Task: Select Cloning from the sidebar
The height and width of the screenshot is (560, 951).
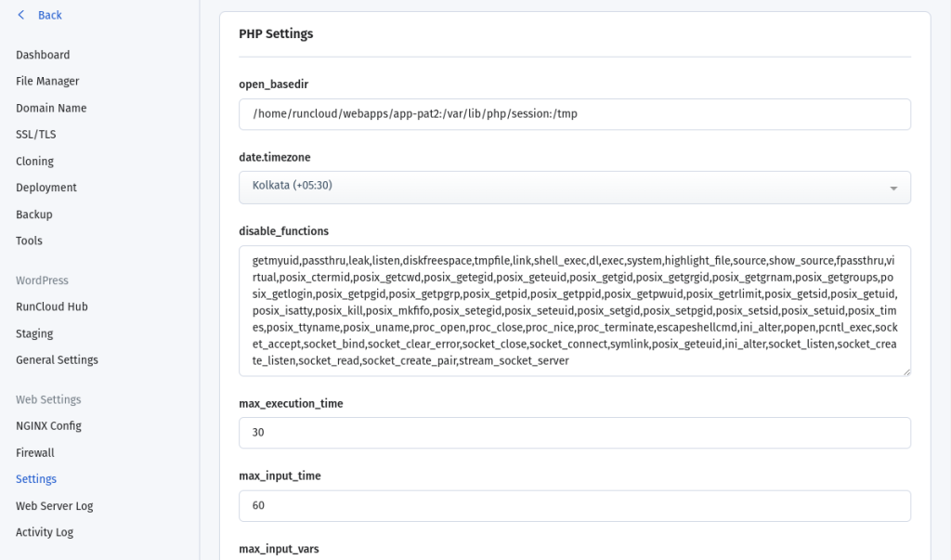Action: pyautogui.click(x=34, y=162)
